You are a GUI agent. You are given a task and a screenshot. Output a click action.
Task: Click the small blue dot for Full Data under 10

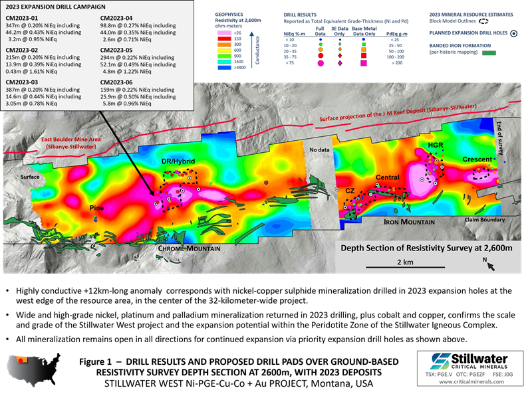321,40
